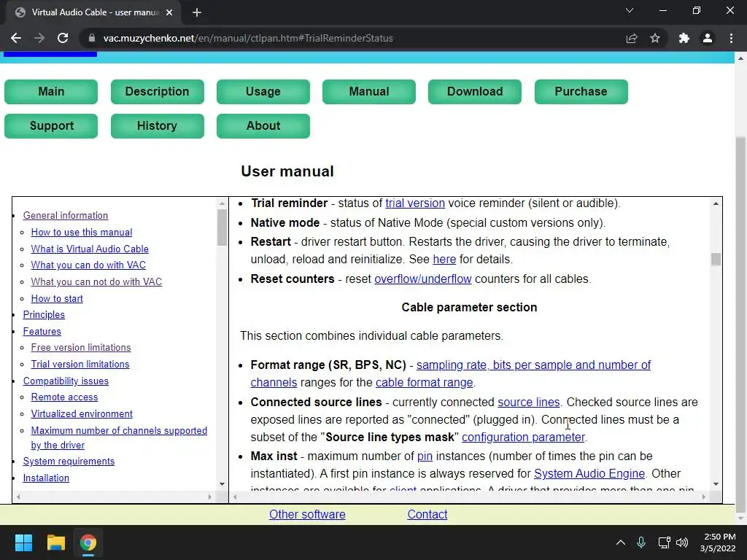This screenshot has width=747, height=560.
Task: Open File Explorer from taskbar
Action: (x=55, y=542)
